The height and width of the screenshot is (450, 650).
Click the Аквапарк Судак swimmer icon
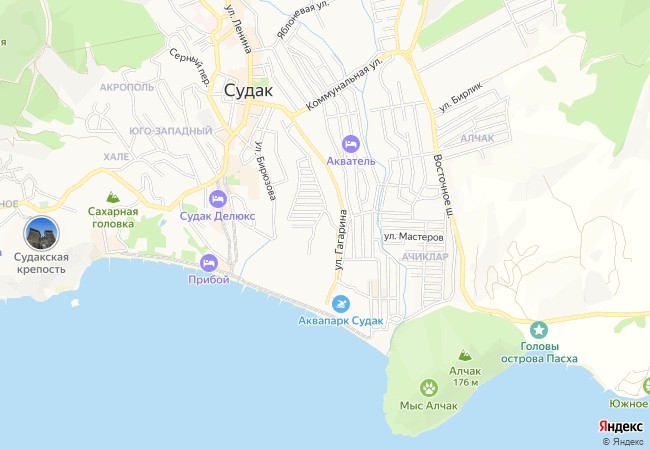(341, 305)
